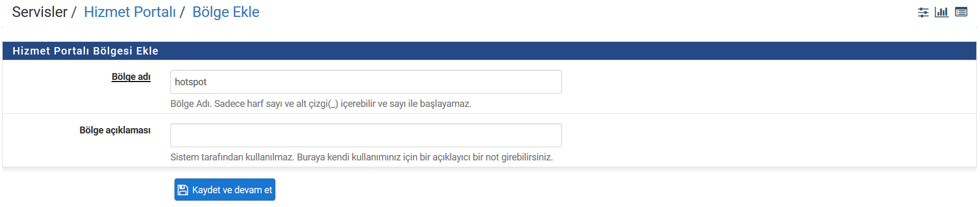
Task: Click the floppy disk save icon
Action: [183, 190]
